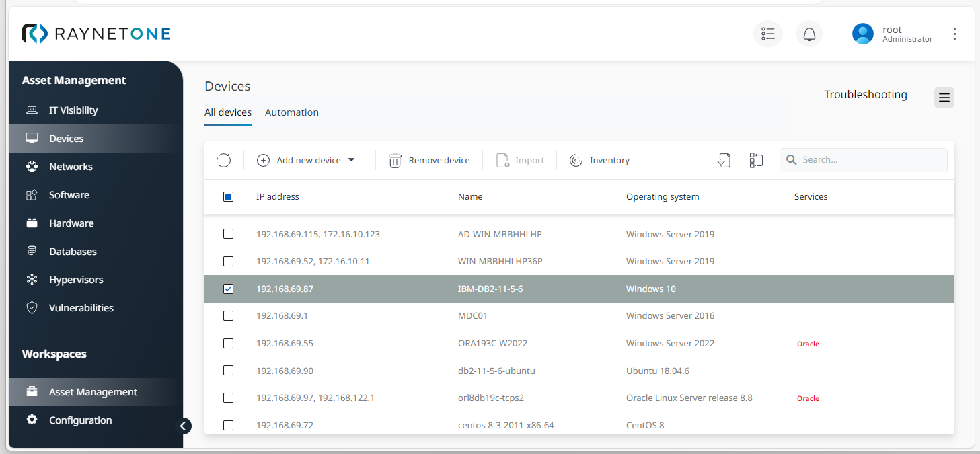Uncheck the IBM-DB2-11-5-6 row checkbox
This screenshot has height=454, width=980.
tap(228, 289)
